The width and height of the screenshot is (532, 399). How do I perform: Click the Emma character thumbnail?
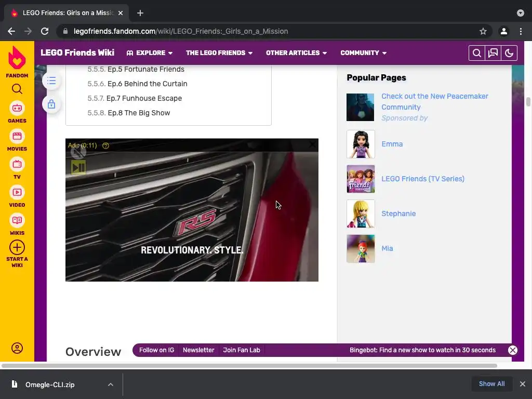click(361, 144)
